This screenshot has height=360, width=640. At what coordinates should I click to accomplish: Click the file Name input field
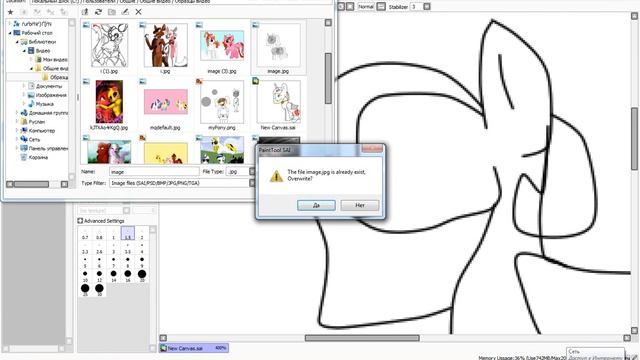pos(154,172)
